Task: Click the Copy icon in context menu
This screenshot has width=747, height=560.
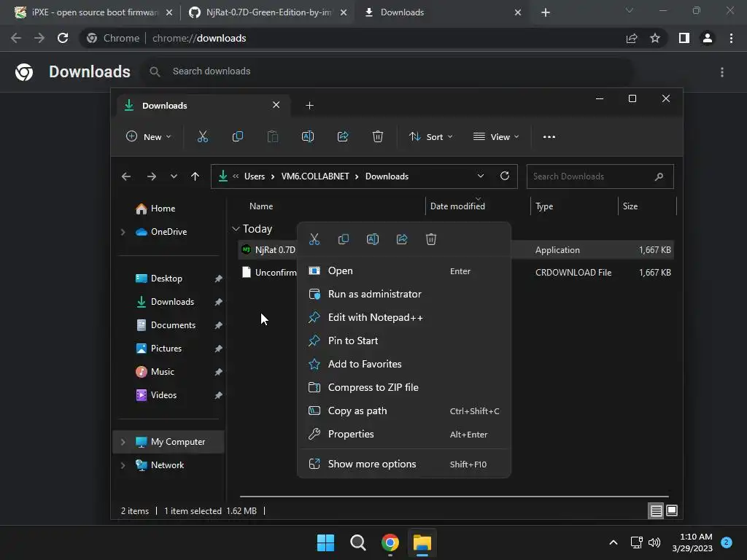Action: tap(344, 239)
